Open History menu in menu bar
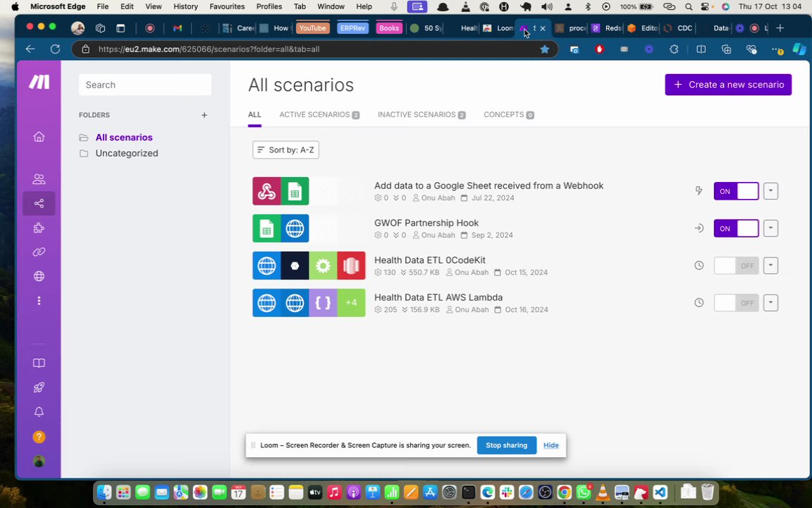Screen dimensions: 812x508 tap(185, 7)
